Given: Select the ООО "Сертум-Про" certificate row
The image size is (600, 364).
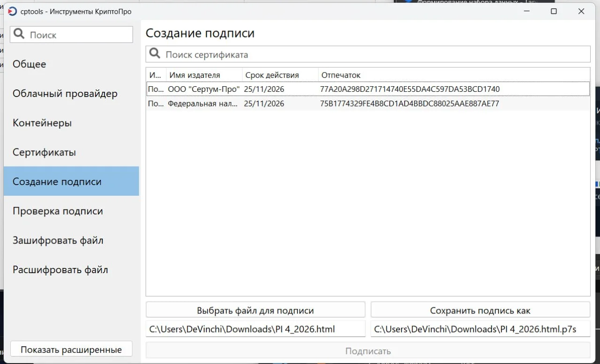Looking at the screenshot, I should (368, 89).
